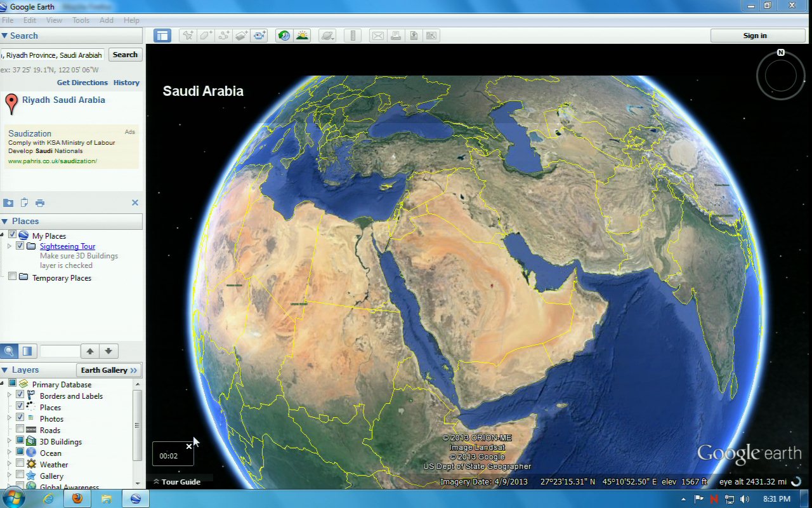Check the Temporary Places checkbox
The height and width of the screenshot is (508, 812).
point(12,276)
